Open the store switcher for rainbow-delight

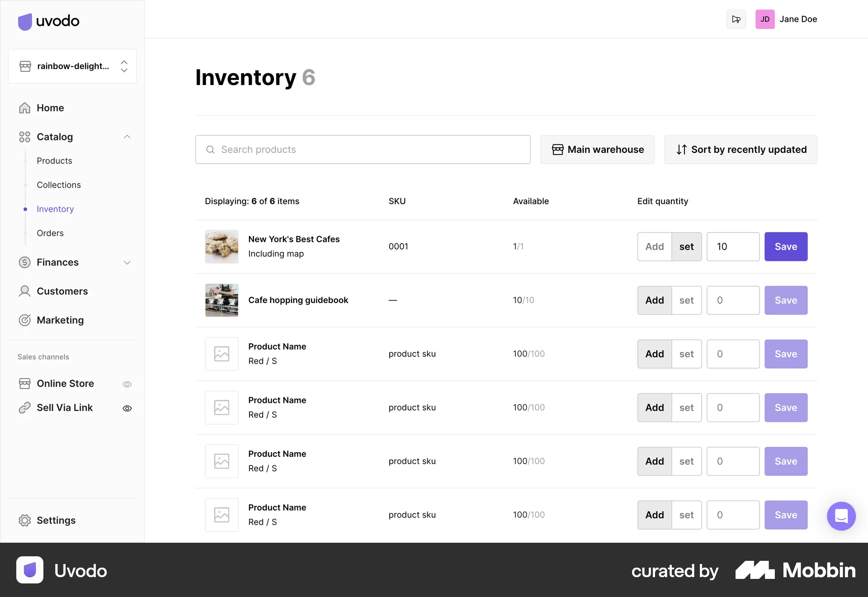point(124,66)
